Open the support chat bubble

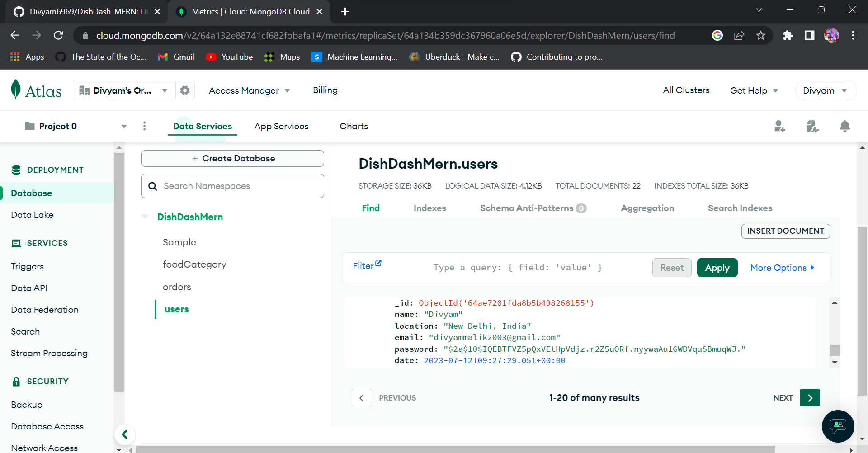pos(838,426)
